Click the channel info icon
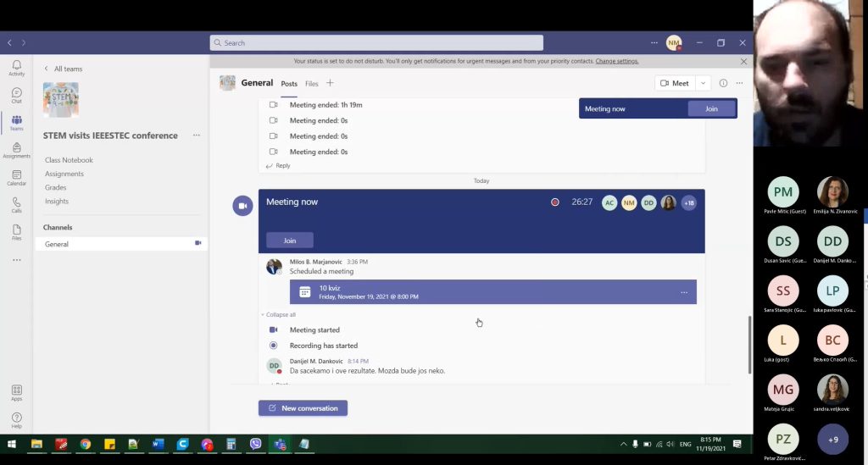Image resolution: width=868 pixels, height=465 pixels. pos(723,83)
